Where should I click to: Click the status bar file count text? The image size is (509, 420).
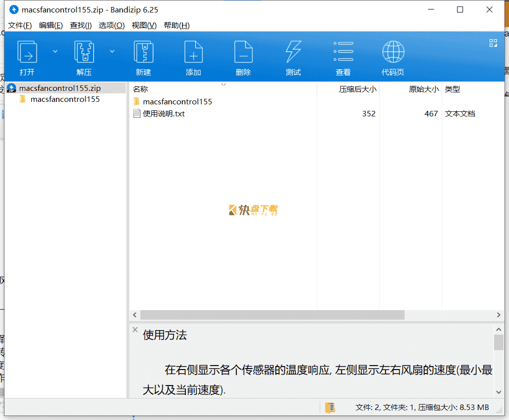[422, 408]
